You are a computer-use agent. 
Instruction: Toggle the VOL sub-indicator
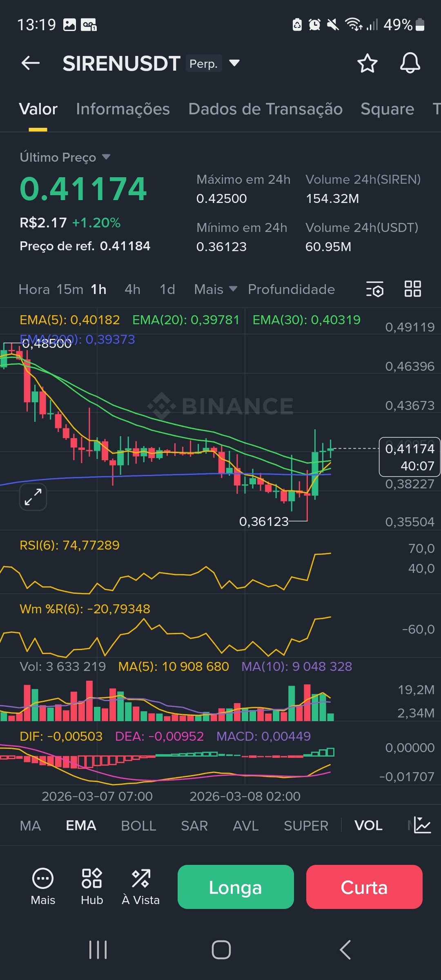(368, 826)
